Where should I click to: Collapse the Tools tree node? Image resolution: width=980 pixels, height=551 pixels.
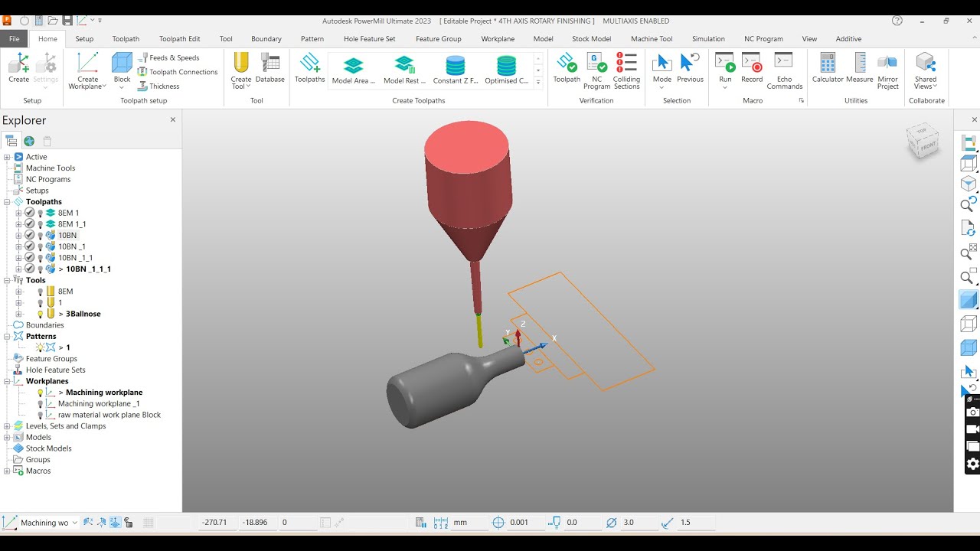click(7, 280)
